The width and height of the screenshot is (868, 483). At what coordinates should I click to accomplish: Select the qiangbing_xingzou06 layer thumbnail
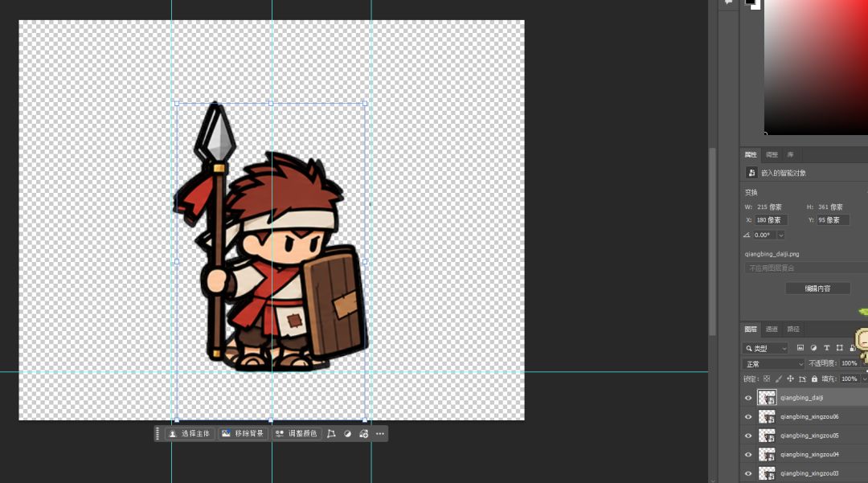tap(767, 416)
